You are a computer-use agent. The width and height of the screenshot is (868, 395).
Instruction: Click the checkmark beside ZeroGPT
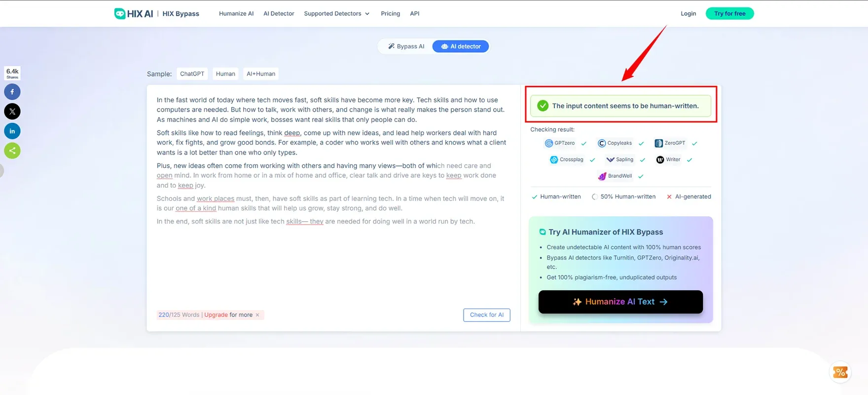694,144
